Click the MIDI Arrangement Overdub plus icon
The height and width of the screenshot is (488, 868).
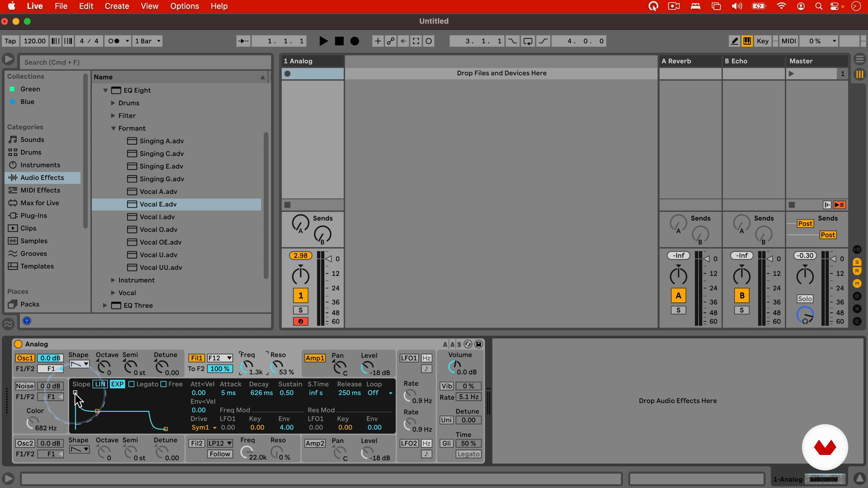pyautogui.click(x=378, y=41)
